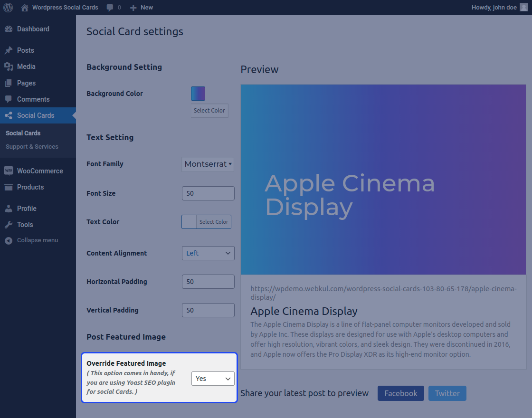The width and height of the screenshot is (532, 418).
Task: Click the background gradient color swatch
Action: pyautogui.click(x=198, y=94)
